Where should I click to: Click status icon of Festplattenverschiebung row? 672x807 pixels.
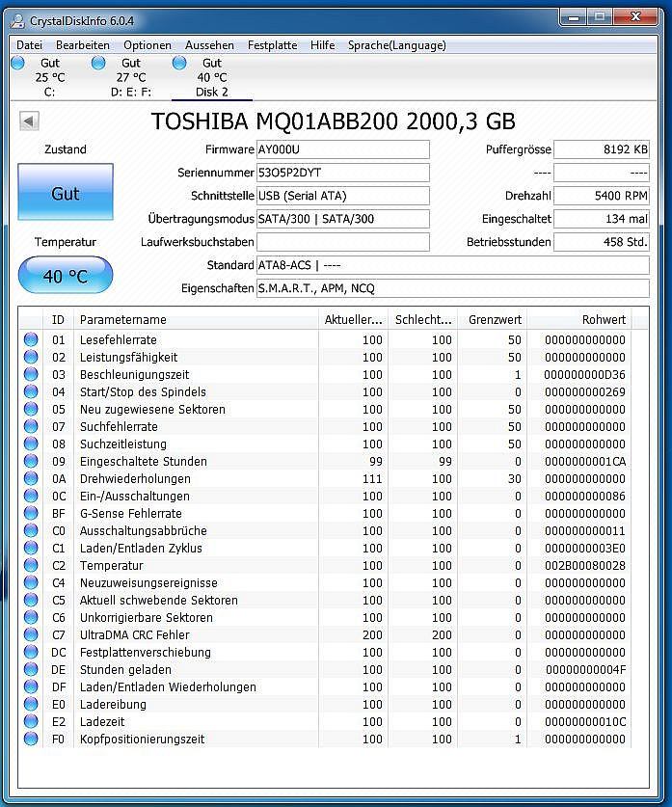(x=31, y=652)
